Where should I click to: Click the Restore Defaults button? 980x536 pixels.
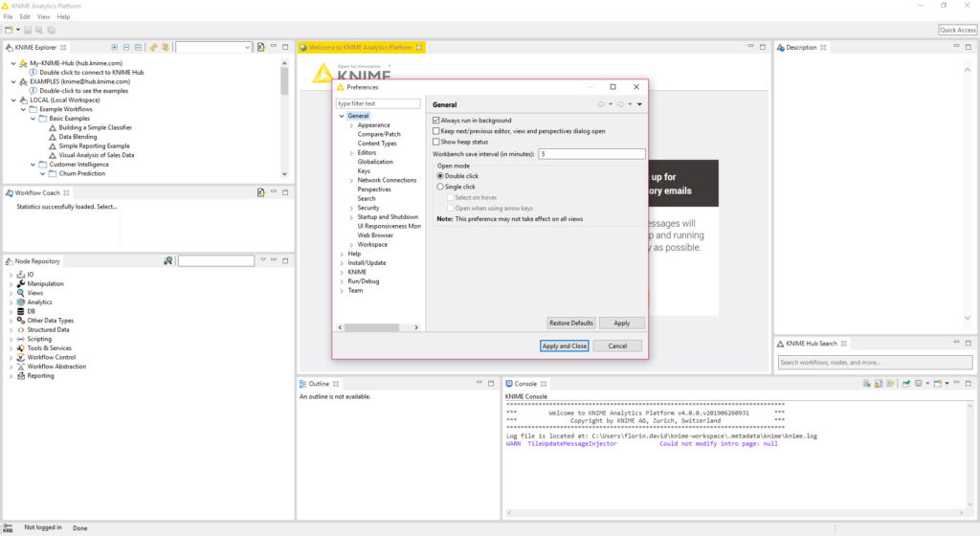(x=571, y=323)
